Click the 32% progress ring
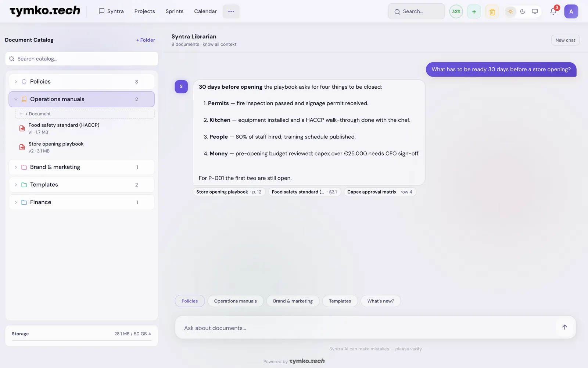This screenshot has width=588, height=368. (456, 11)
